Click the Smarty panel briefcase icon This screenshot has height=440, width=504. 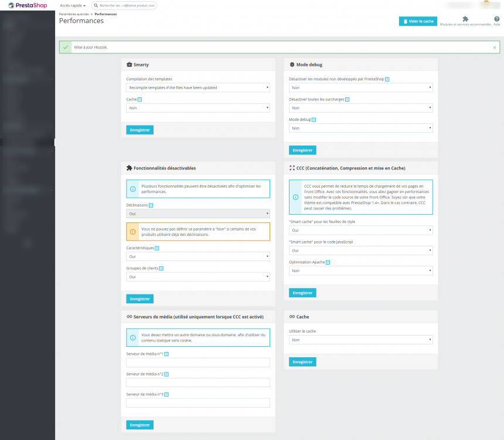point(129,65)
